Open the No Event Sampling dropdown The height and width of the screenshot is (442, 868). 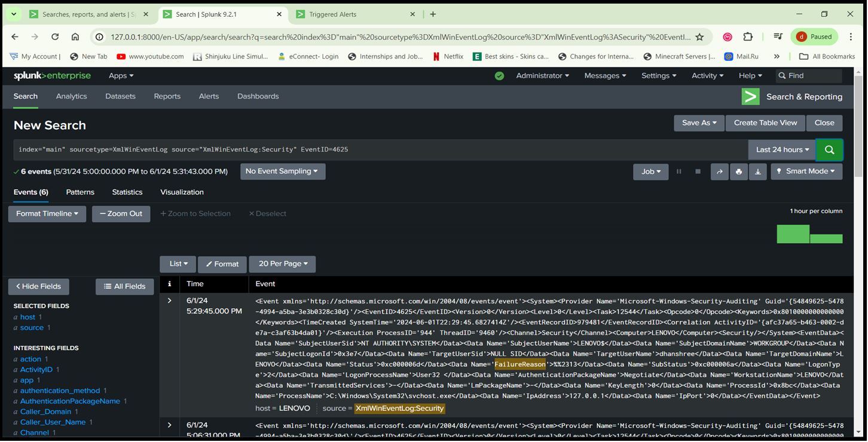[x=283, y=171]
